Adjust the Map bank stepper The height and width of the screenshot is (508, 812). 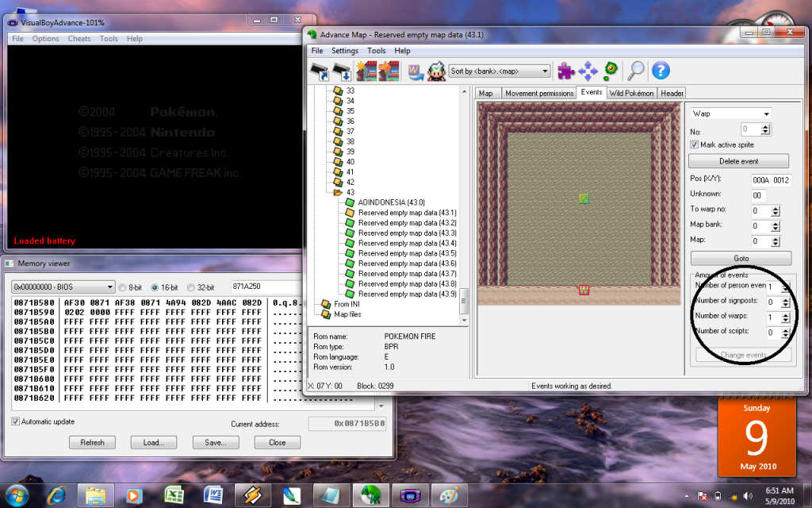(x=776, y=226)
